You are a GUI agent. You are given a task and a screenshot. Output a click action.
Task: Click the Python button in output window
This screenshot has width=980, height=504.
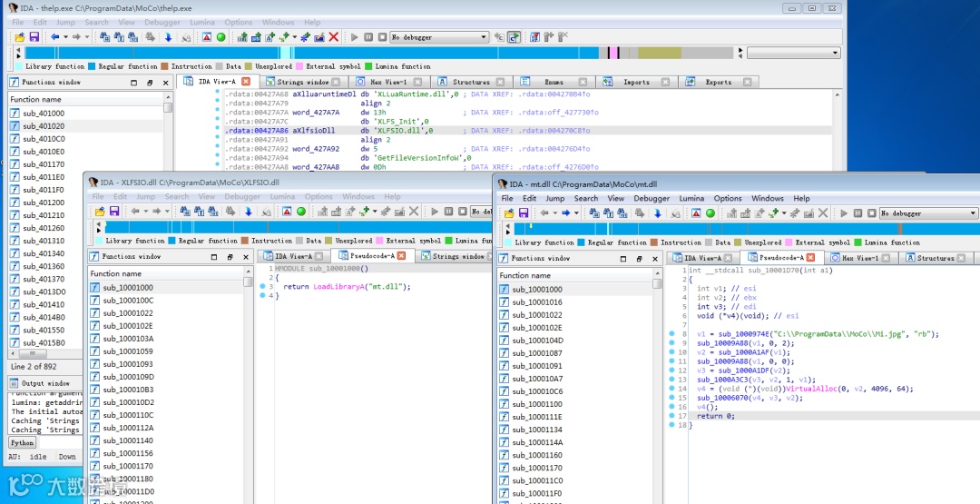pos(23,443)
